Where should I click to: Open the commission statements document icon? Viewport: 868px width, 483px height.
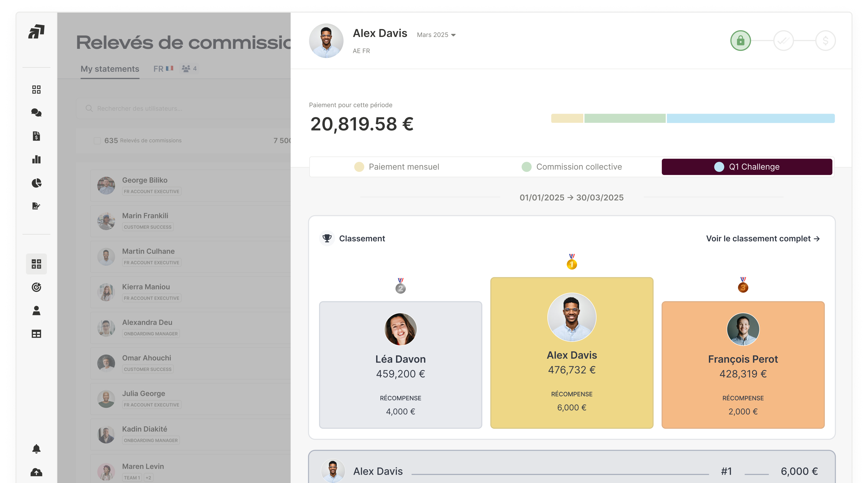36,136
